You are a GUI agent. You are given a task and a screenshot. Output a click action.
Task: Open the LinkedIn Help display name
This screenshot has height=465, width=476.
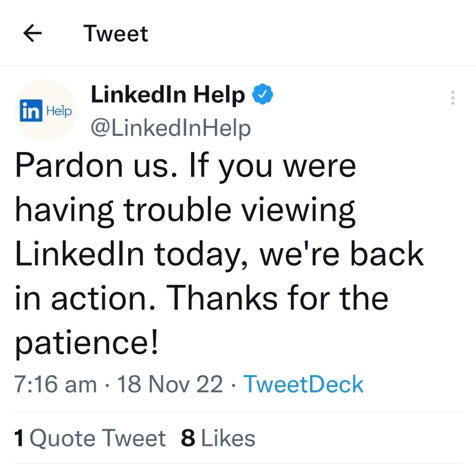[x=168, y=95]
